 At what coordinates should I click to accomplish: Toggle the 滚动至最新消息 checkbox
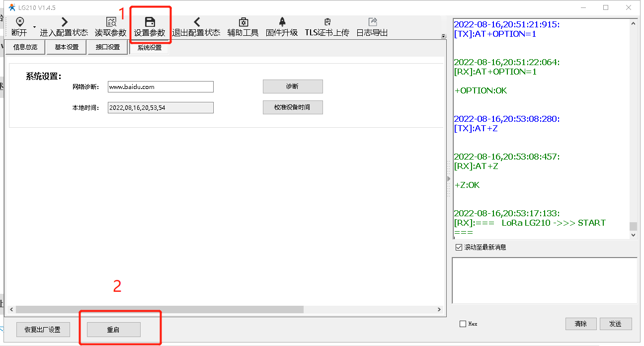[x=459, y=247]
